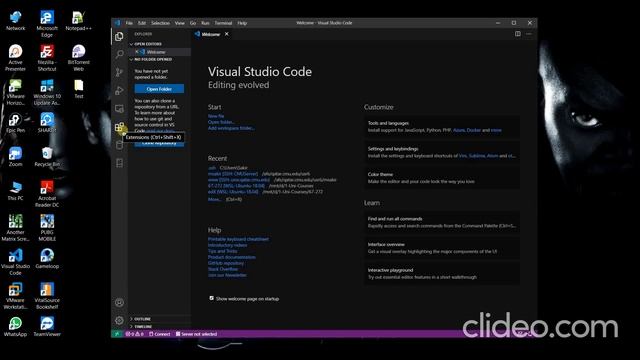The width and height of the screenshot is (640, 360).
Task: Open Product documentation link
Action: tap(232, 257)
